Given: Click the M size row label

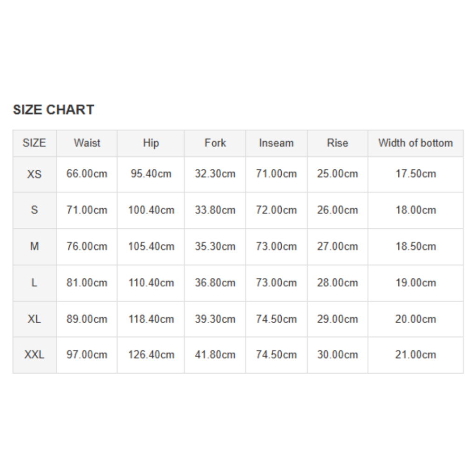Looking at the screenshot, I should pyautogui.click(x=34, y=246).
